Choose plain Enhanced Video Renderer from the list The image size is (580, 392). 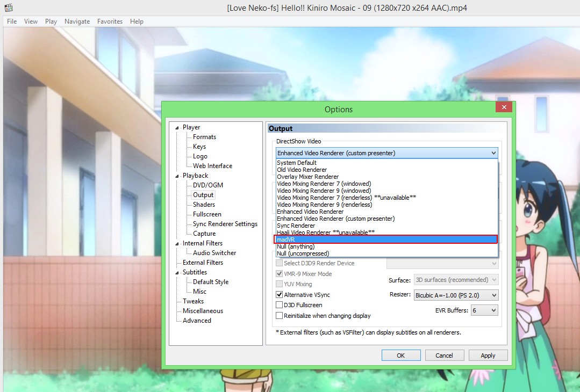(x=386, y=212)
